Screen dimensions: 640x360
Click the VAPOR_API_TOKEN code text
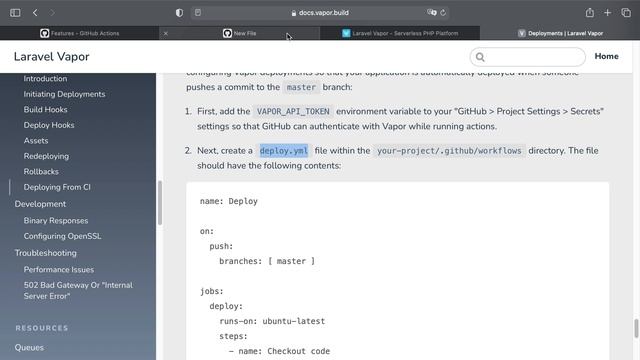[x=293, y=111]
